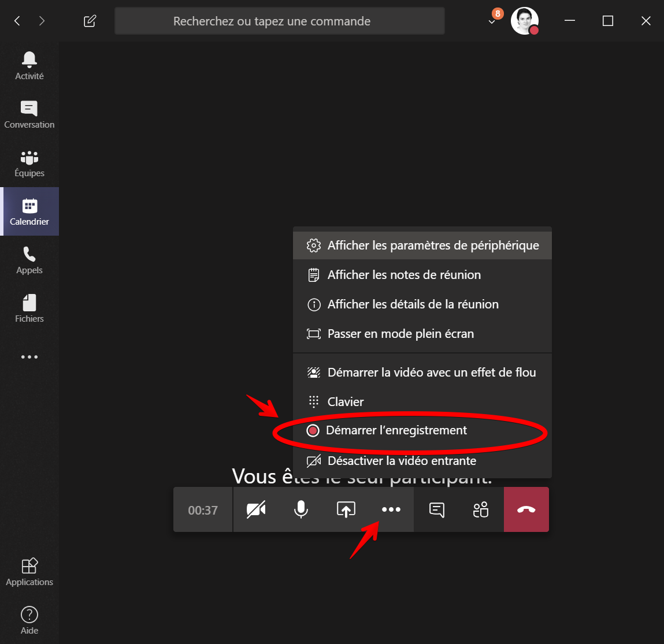
Task: Show the participants list icon
Action: (x=481, y=509)
